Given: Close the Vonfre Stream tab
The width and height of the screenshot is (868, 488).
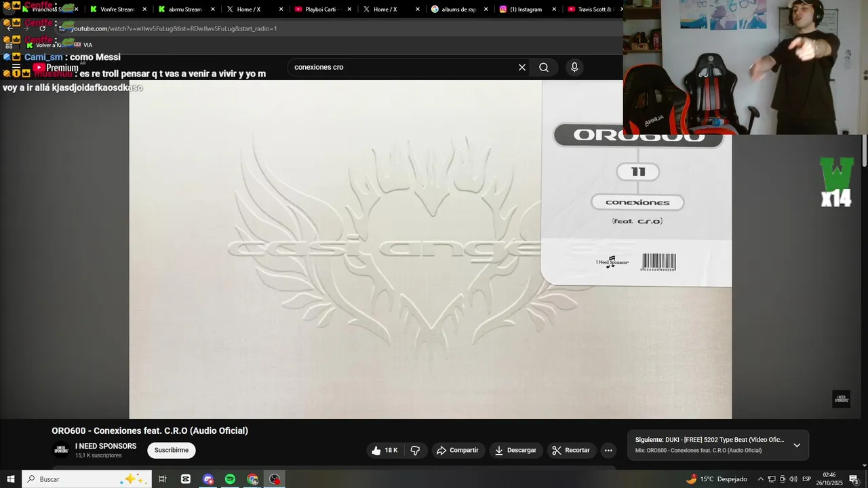Looking at the screenshot, I should [144, 9].
